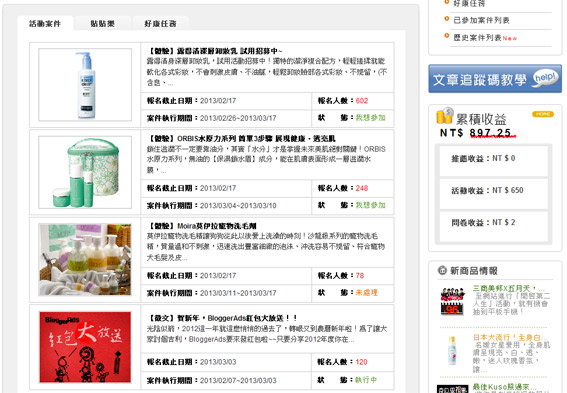Click the 問卷收益 NT $ 2 row
Viewport: 567px width, 393px height.
point(494,226)
